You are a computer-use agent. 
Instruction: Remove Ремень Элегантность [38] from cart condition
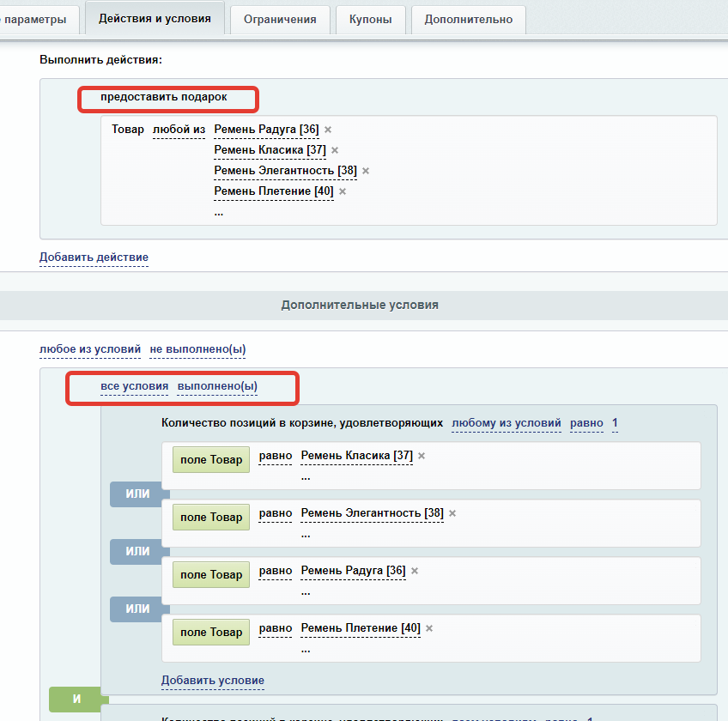click(452, 513)
